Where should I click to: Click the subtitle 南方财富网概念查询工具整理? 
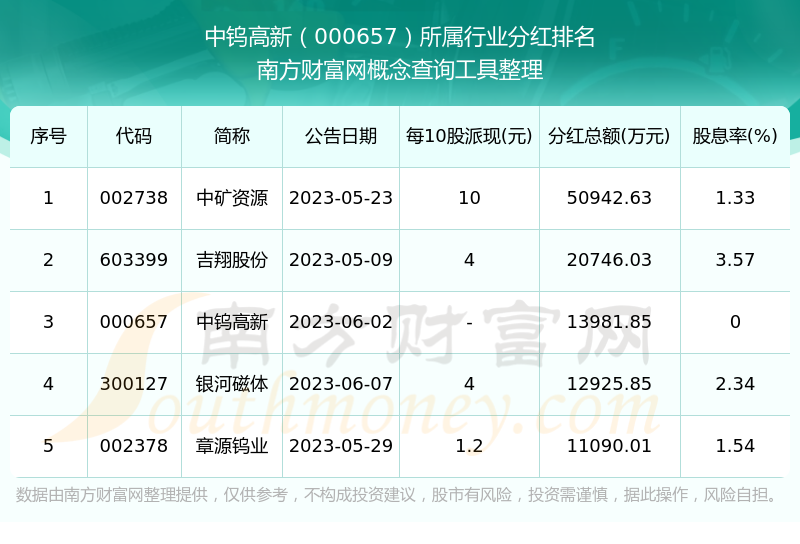point(400,70)
